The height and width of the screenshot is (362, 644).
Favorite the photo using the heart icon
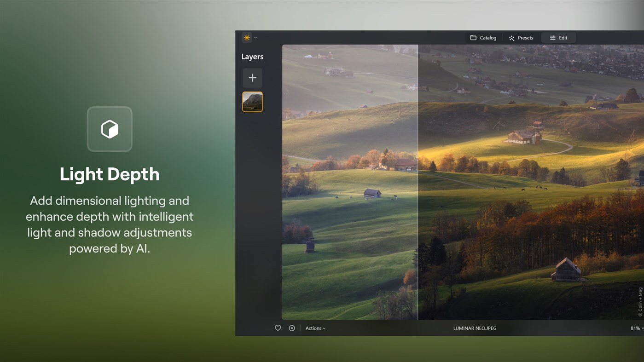(278, 328)
